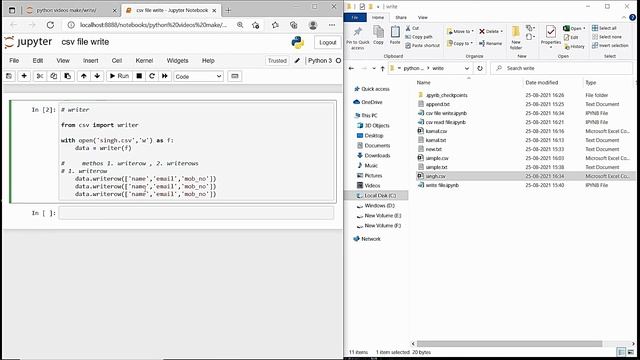Open Copy to dropdown in ribbon
Screen dimensions: 640x360
tap(460, 43)
